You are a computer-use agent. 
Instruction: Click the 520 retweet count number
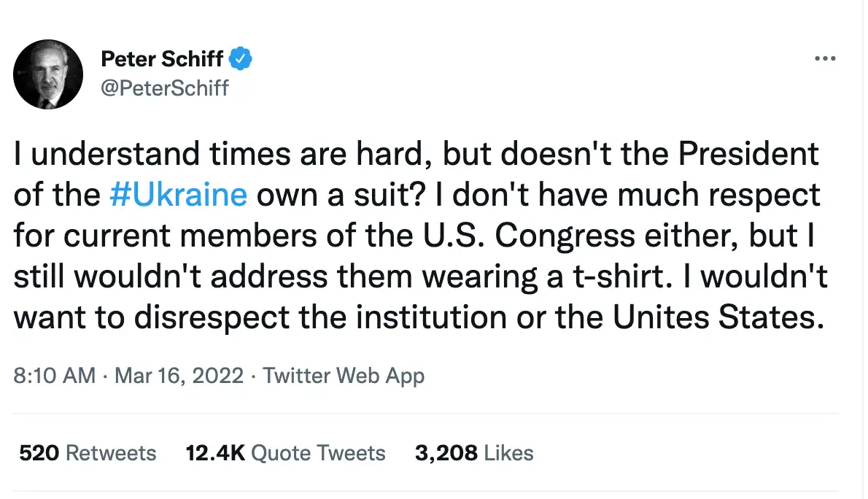pyautogui.click(x=39, y=453)
